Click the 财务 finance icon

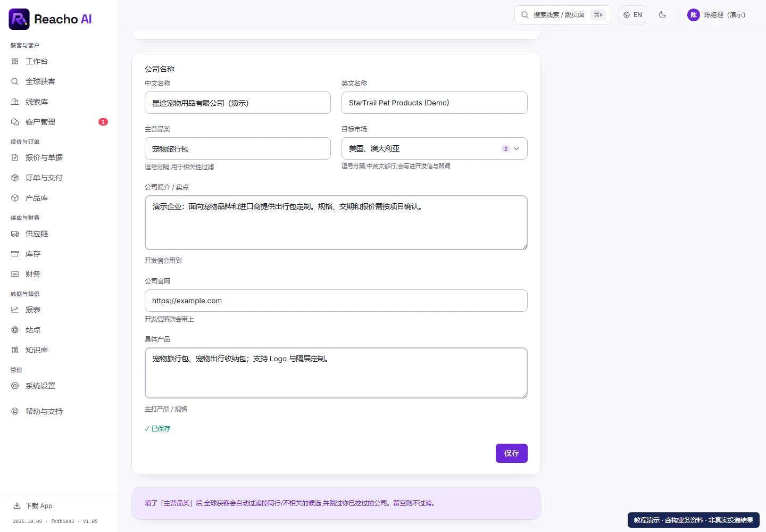click(x=15, y=274)
